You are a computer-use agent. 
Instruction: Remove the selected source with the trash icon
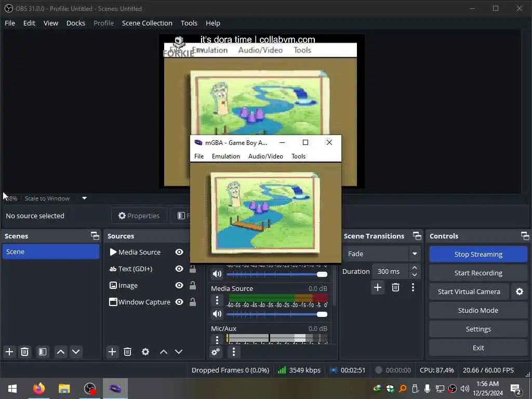point(128,352)
